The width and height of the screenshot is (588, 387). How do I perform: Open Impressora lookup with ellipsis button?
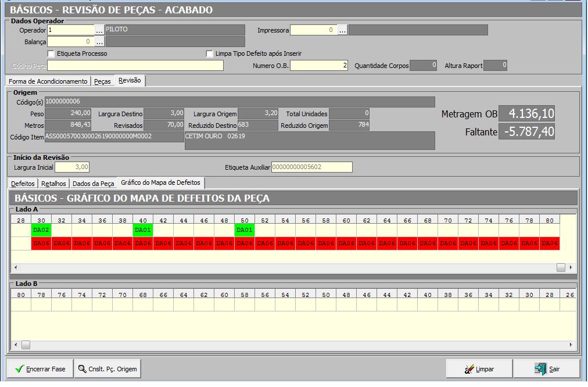click(x=342, y=30)
